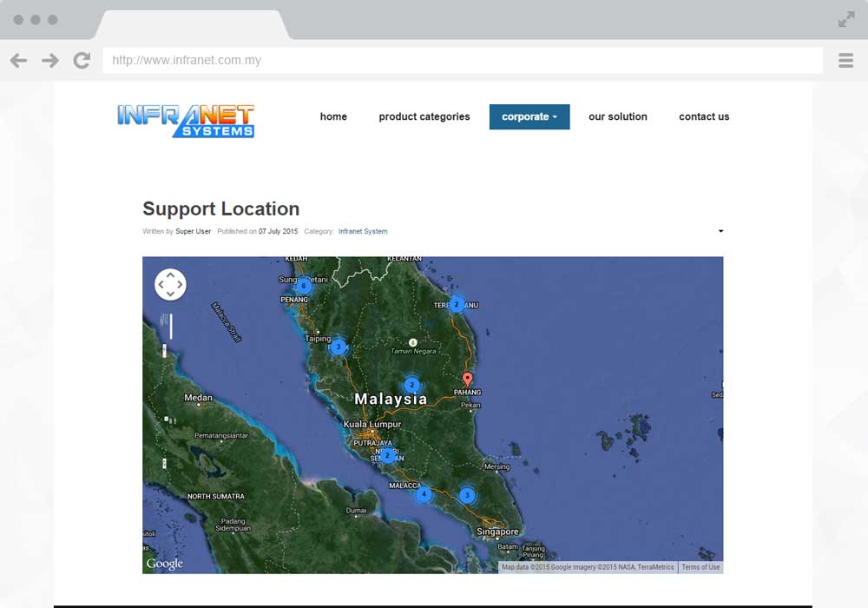Click the empty browser tab
The image size is (868, 608).
tap(192, 24)
